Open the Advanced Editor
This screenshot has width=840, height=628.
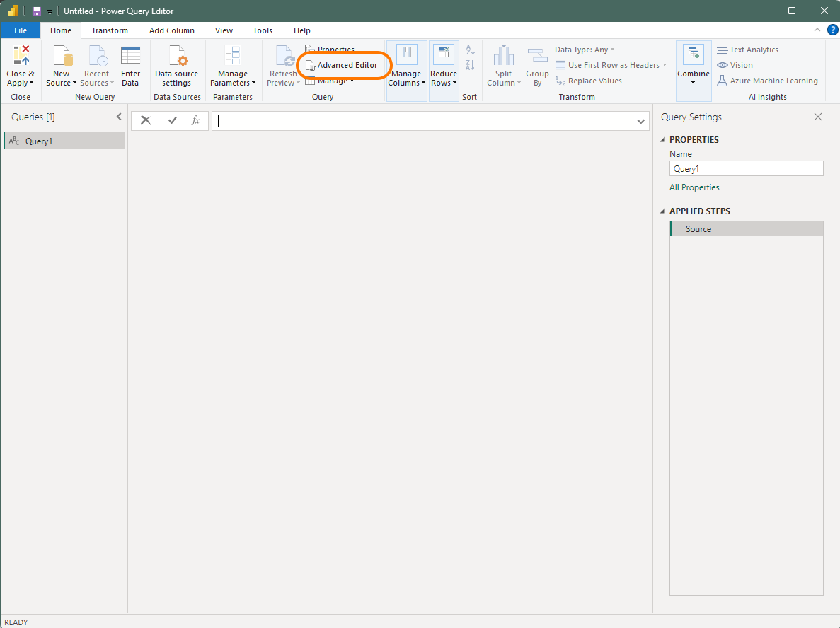(x=345, y=64)
